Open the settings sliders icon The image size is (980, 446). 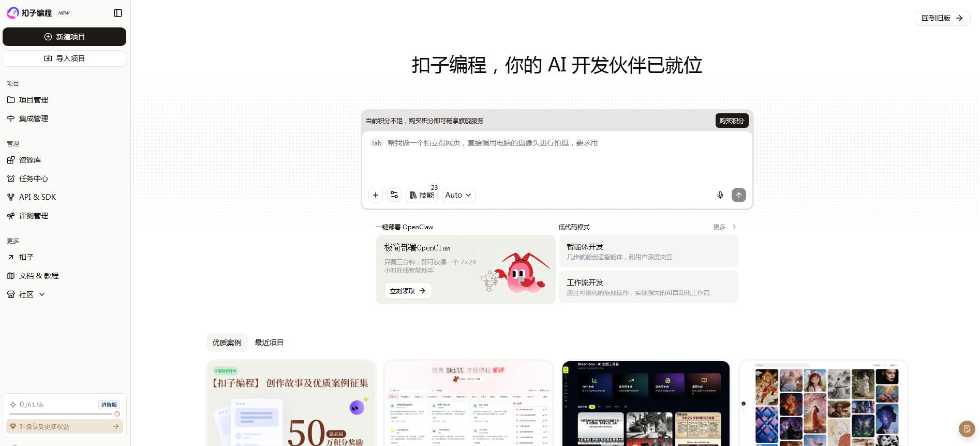pyautogui.click(x=394, y=195)
